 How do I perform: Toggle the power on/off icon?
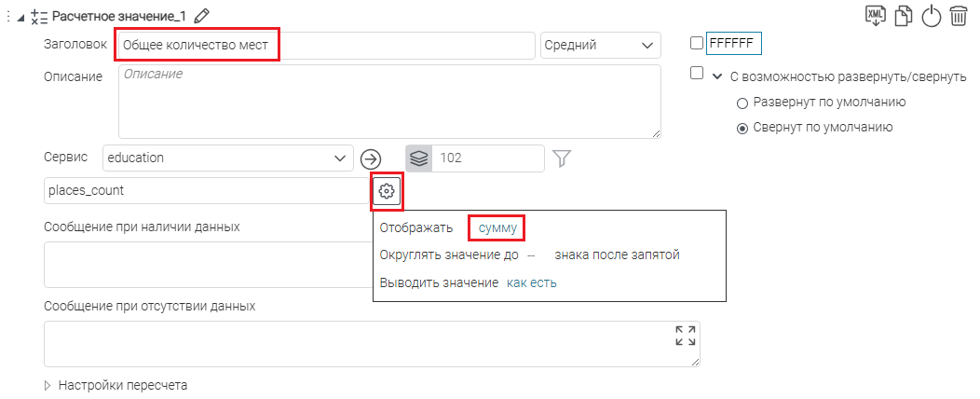(931, 16)
